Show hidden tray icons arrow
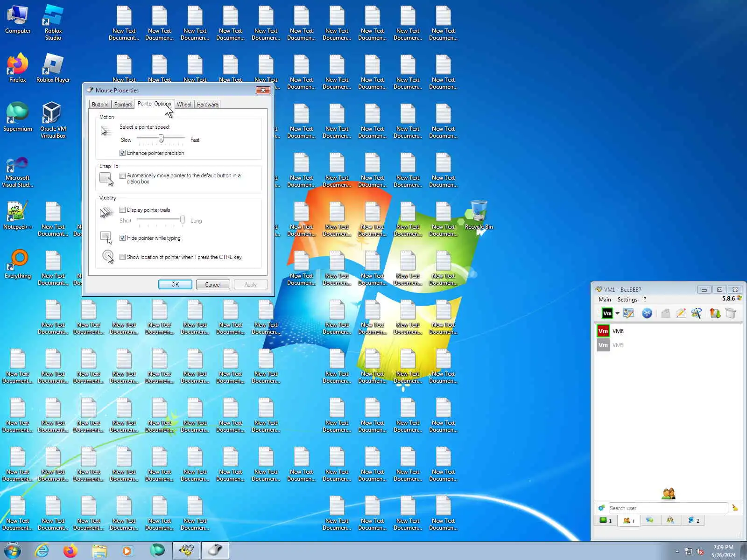747x560 pixels. coord(677,551)
